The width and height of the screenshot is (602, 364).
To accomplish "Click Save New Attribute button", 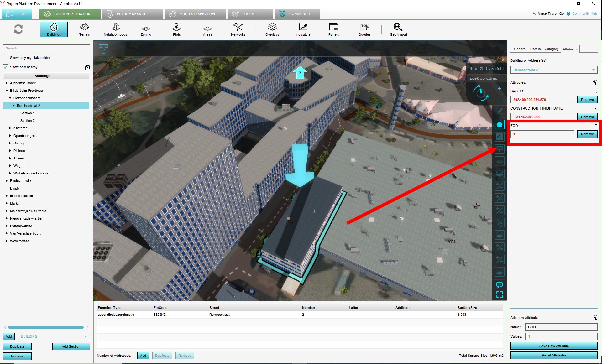I will tap(554, 346).
